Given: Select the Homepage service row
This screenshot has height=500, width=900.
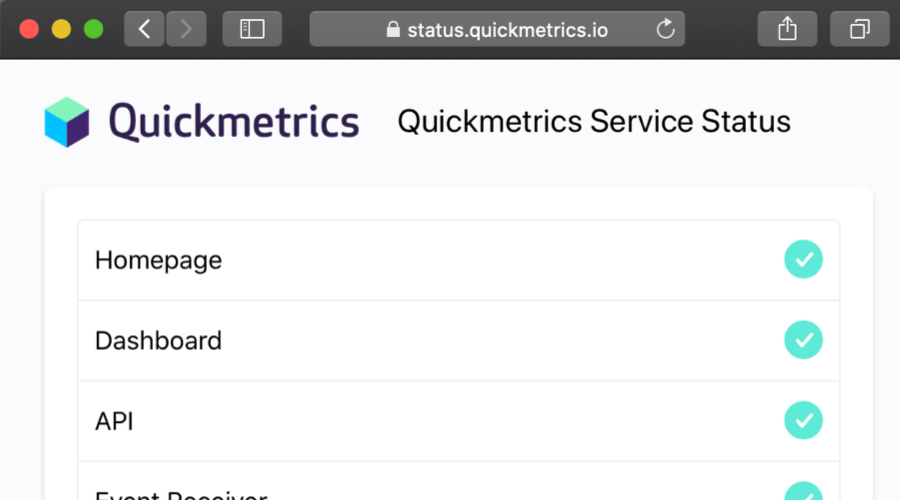Looking at the screenshot, I should [x=459, y=260].
